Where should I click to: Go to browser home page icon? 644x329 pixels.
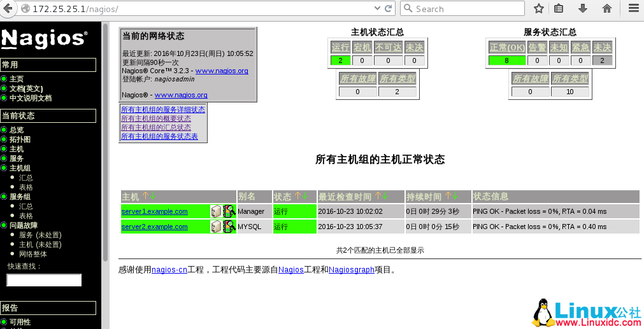point(607,8)
